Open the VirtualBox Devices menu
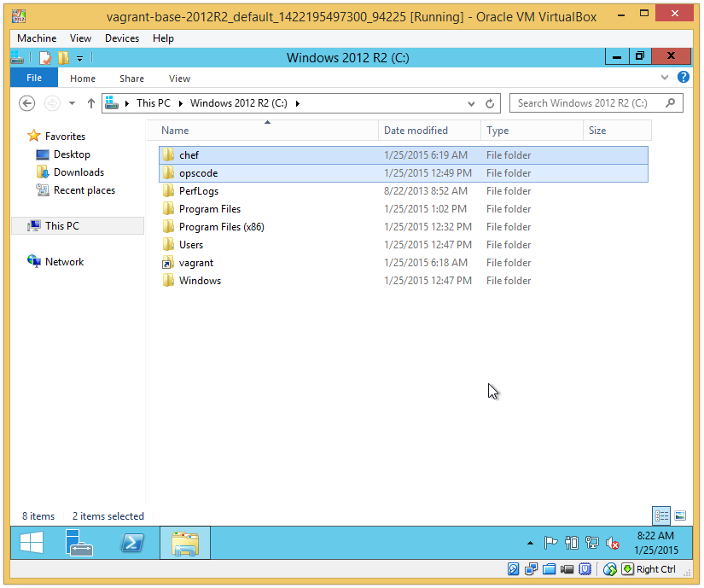This screenshot has height=588, width=704. pos(122,38)
